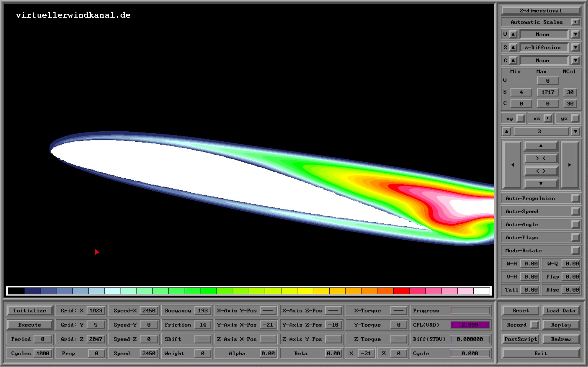Viewport: 588px width, 367px height.
Task: Zoom out using the < > button
Action: tap(541, 171)
